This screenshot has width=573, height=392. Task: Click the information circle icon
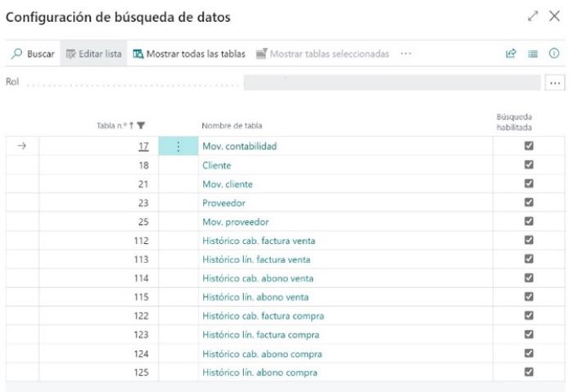click(x=554, y=54)
